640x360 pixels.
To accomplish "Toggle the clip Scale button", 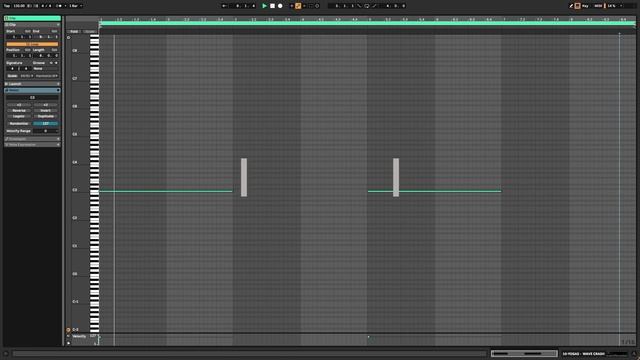I will [x=12, y=76].
